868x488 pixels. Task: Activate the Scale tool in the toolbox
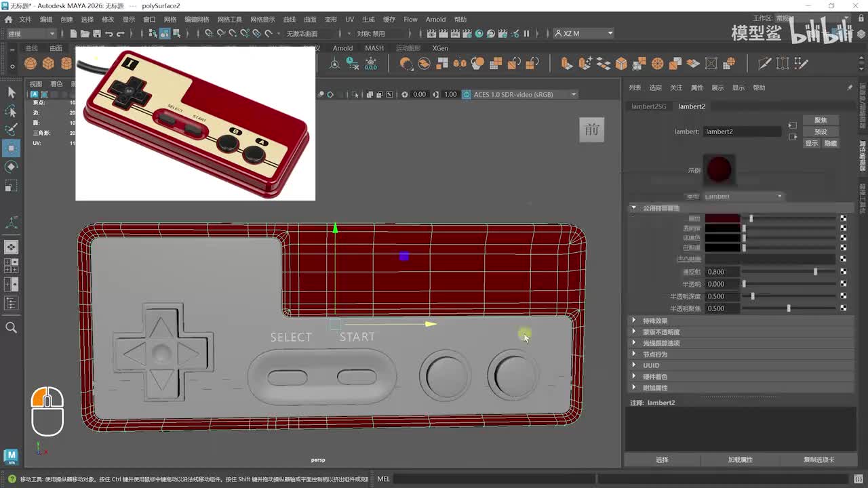tap(12, 185)
